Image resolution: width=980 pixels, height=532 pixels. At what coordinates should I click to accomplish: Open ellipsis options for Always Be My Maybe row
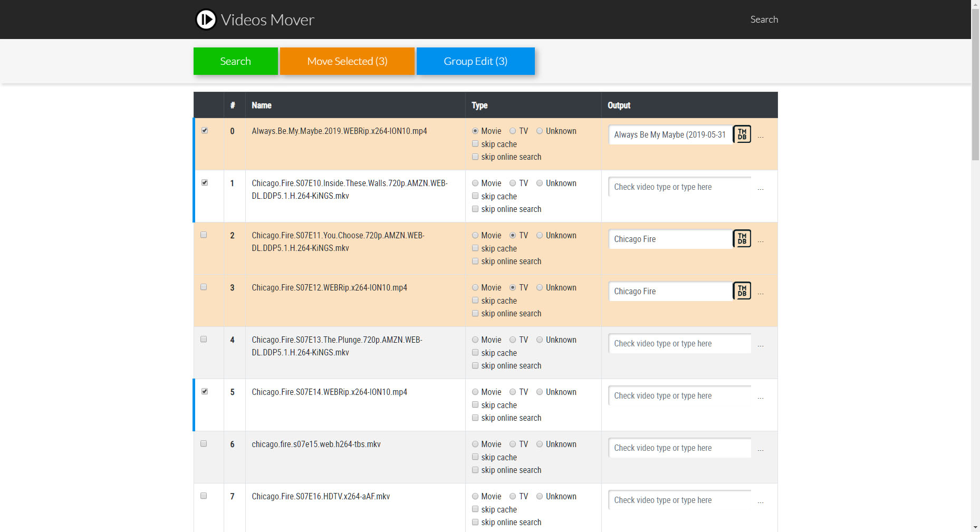click(x=761, y=137)
